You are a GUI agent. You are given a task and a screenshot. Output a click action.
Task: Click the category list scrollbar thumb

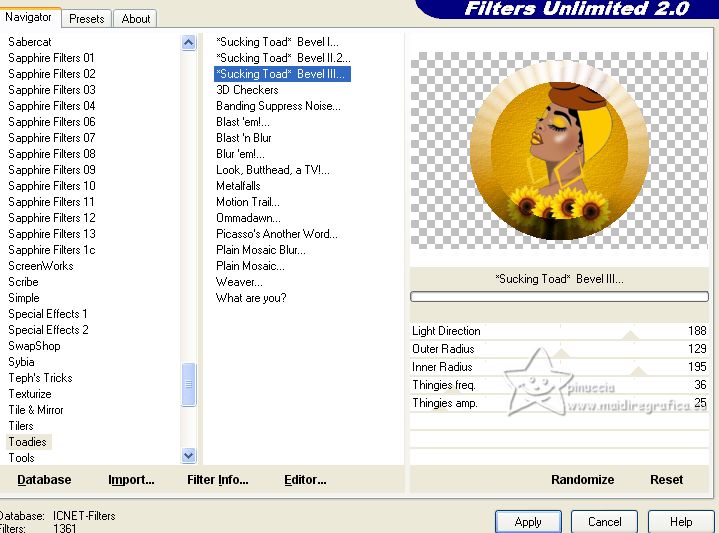188,384
